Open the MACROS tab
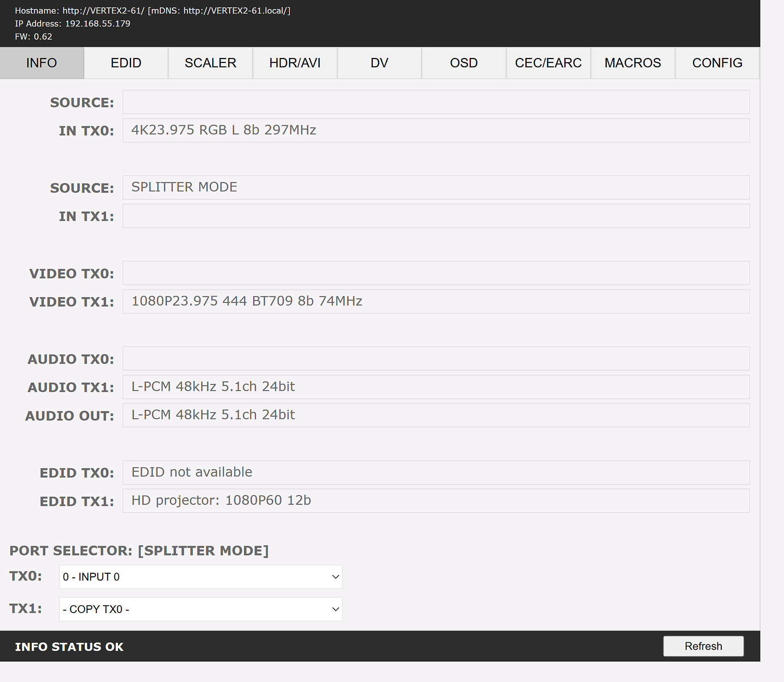784x682 pixels. click(633, 63)
